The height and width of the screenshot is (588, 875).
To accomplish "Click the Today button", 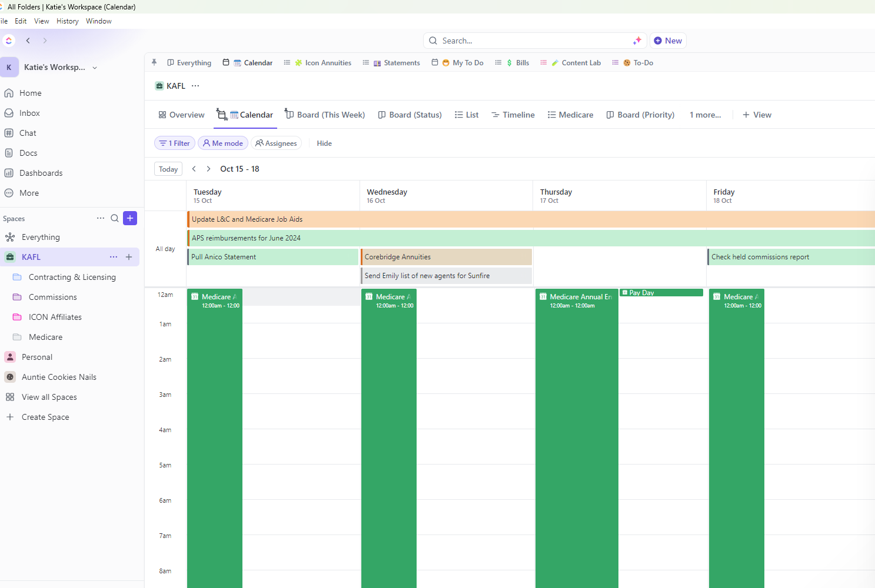I will tap(168, 169).
